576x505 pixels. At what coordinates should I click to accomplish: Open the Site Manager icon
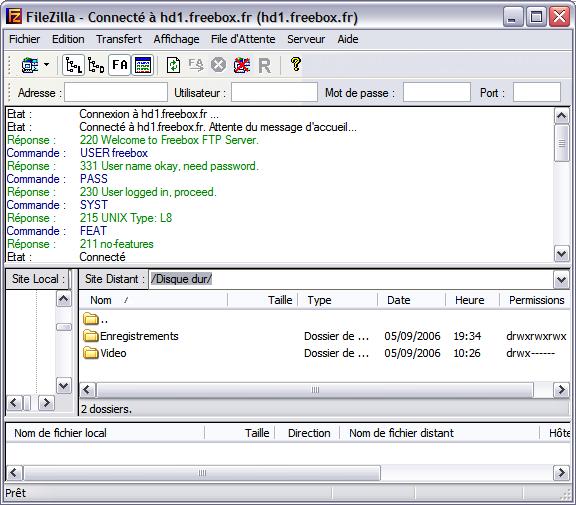tap(29, 65)
